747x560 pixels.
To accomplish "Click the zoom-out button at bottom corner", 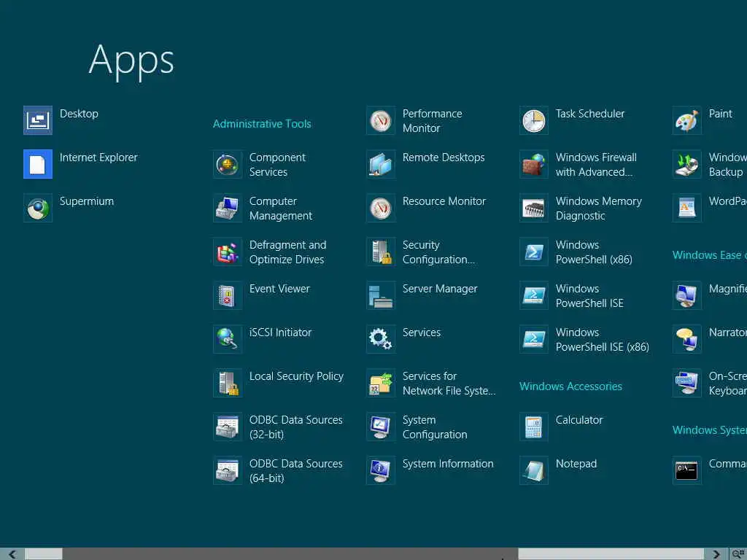I will 738,554.
